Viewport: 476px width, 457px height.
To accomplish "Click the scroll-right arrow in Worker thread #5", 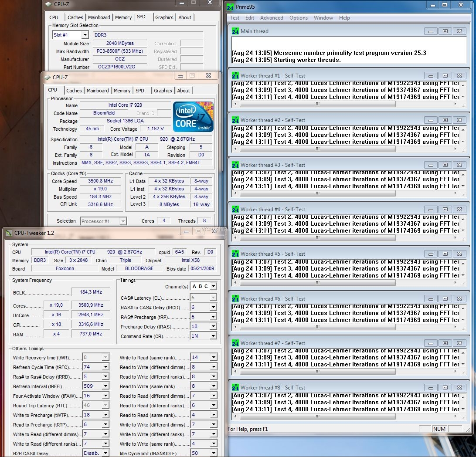I will click(455, 282).
